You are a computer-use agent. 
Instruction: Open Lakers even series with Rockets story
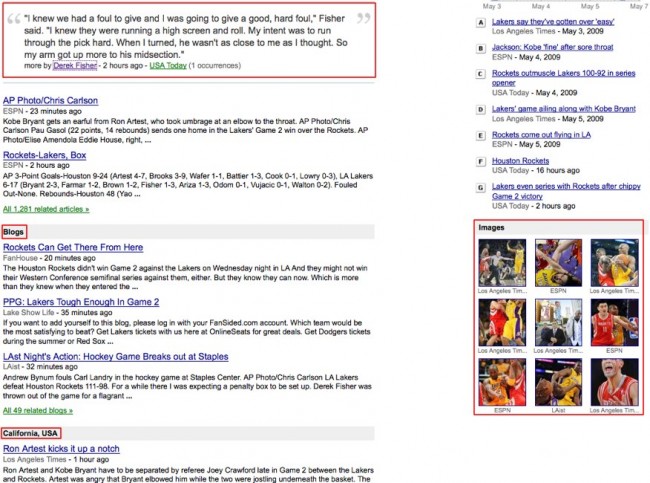566,191
